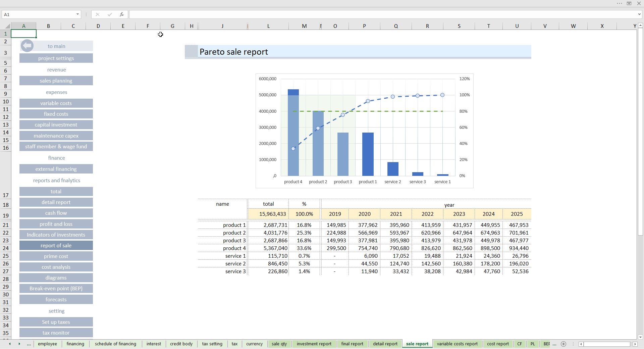Screen dimensions: 644x349
Task: Open the 'currency' sheet tab
Action: coord(254,344)
